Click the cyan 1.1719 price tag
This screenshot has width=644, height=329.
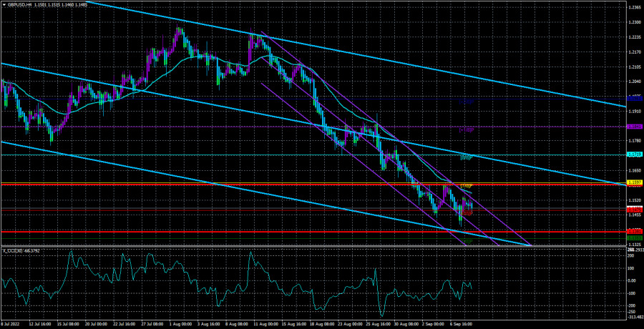pos(633,154)
